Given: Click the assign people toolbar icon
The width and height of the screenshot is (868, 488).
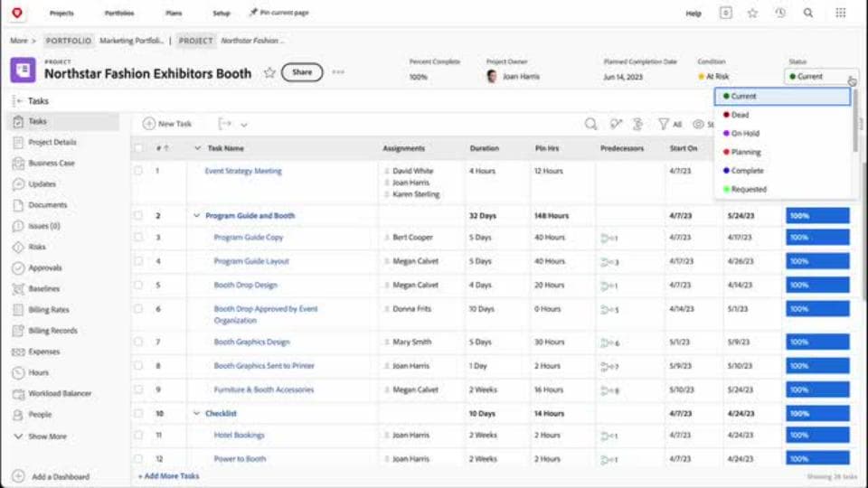Looking at the screenshot, I should 616,124.
